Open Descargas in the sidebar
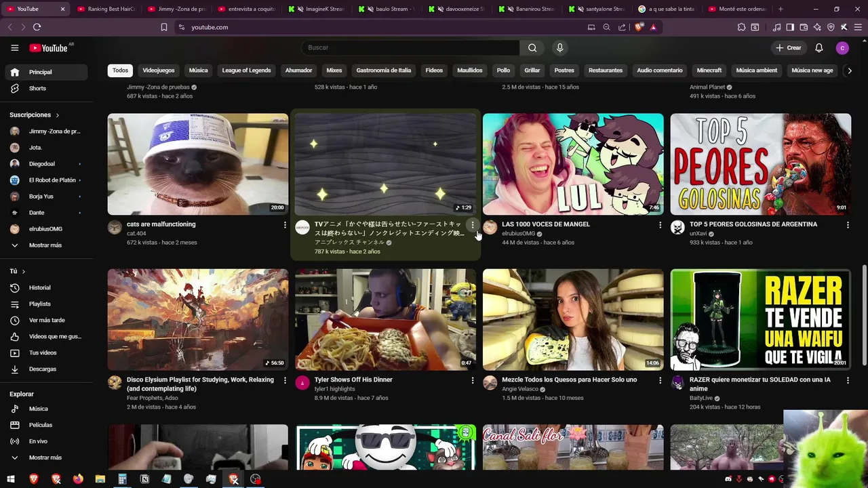 47,369
